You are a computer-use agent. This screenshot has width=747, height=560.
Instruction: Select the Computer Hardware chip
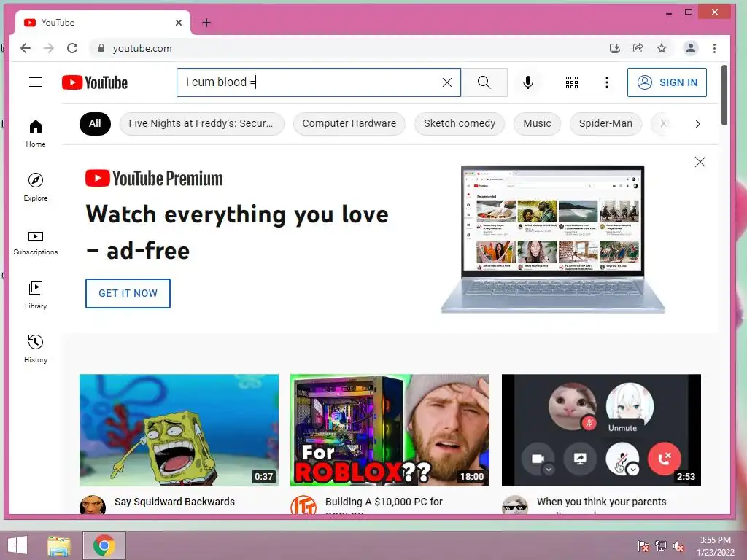[x=349, y=124]
